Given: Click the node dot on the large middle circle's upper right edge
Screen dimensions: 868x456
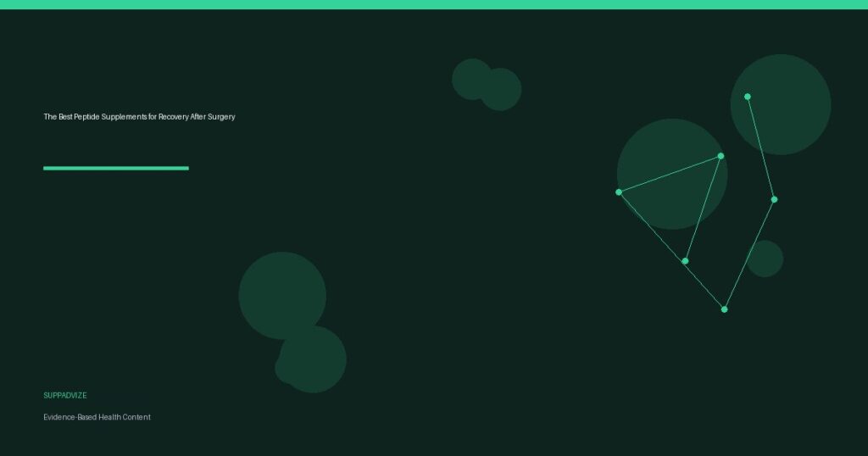Looking at the screenshot, I should tap(721, 156).
